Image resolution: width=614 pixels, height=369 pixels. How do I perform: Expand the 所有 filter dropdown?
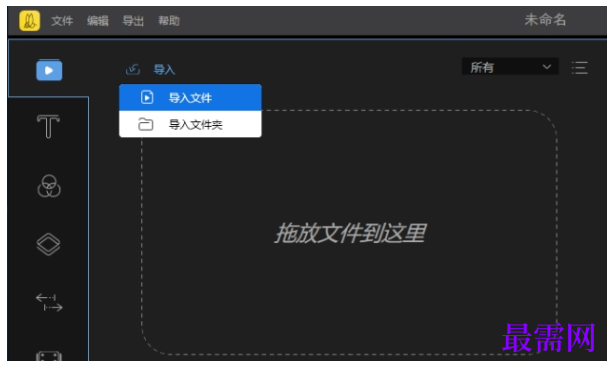[510, 67]
